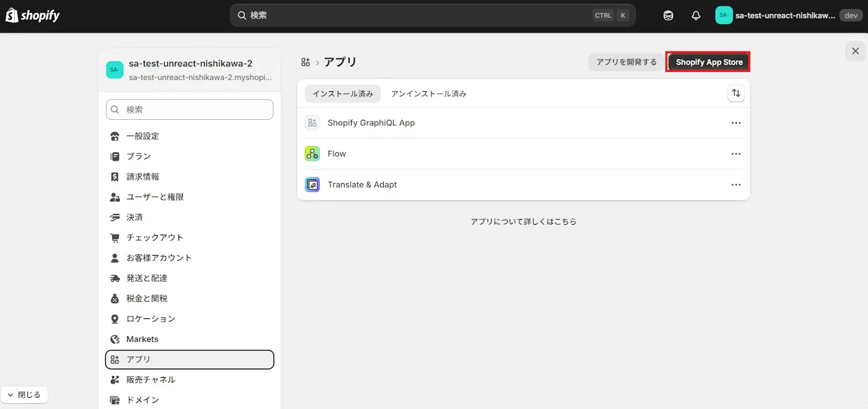This screenshot has height=409, width=868.
Task: Open the options menu for Flow
Action: tap(736, 153)
